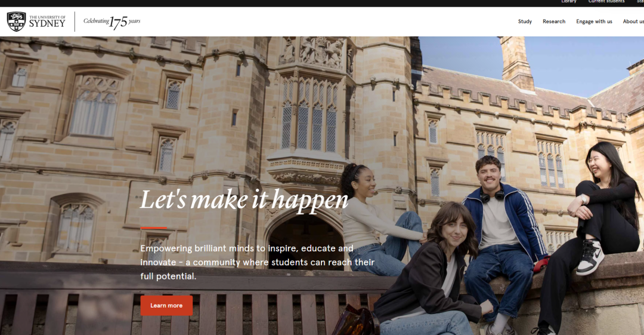Screen dimensions: 644x335
Task: Open the About us menu
Action: click(633, 21)
